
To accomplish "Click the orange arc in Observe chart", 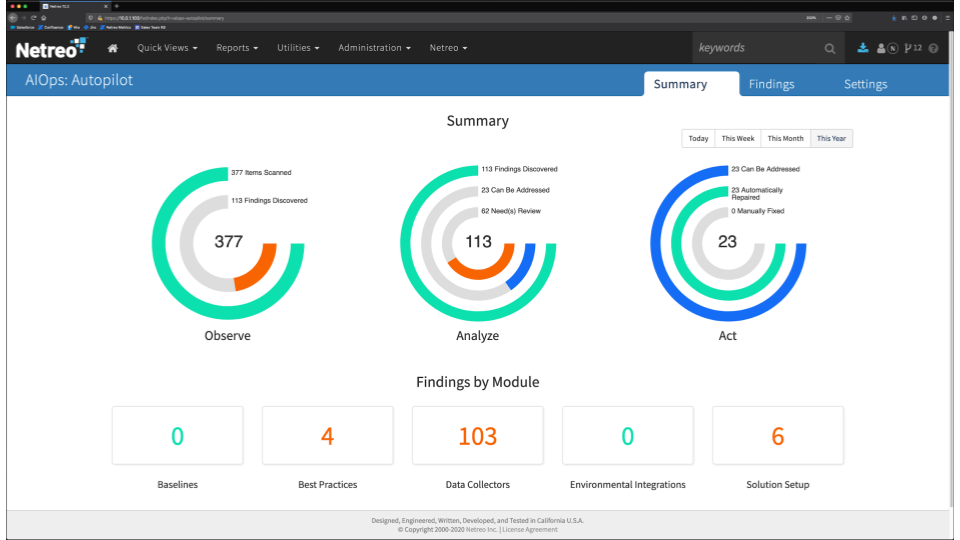I will click(x=262, y=271).
